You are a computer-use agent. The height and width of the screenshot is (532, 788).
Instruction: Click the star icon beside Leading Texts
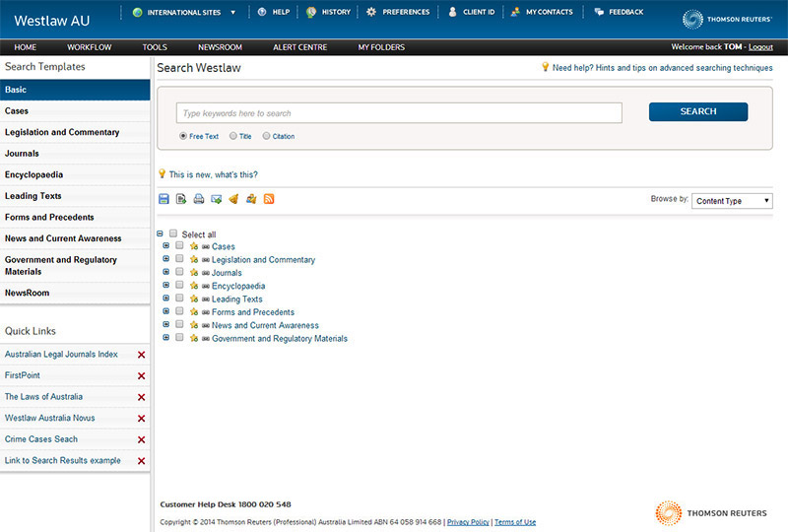point(194,299)
